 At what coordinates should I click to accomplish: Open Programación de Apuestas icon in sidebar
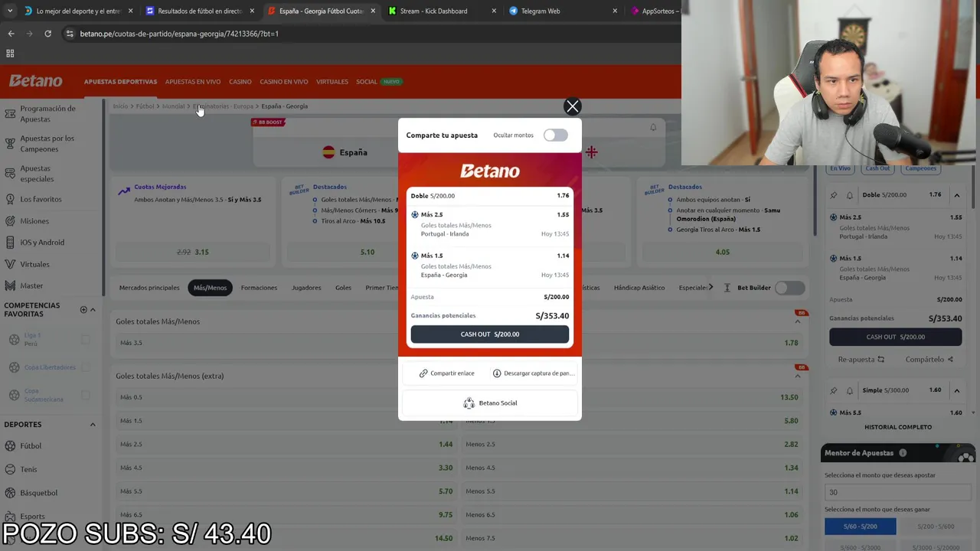click(10, 114)
